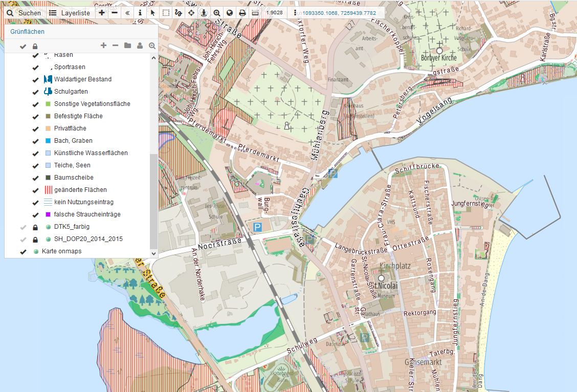This screenshot has width=577, height=392.
Task: Uncheck the Privatfläche layer checkbox
Action: point(36,129)
